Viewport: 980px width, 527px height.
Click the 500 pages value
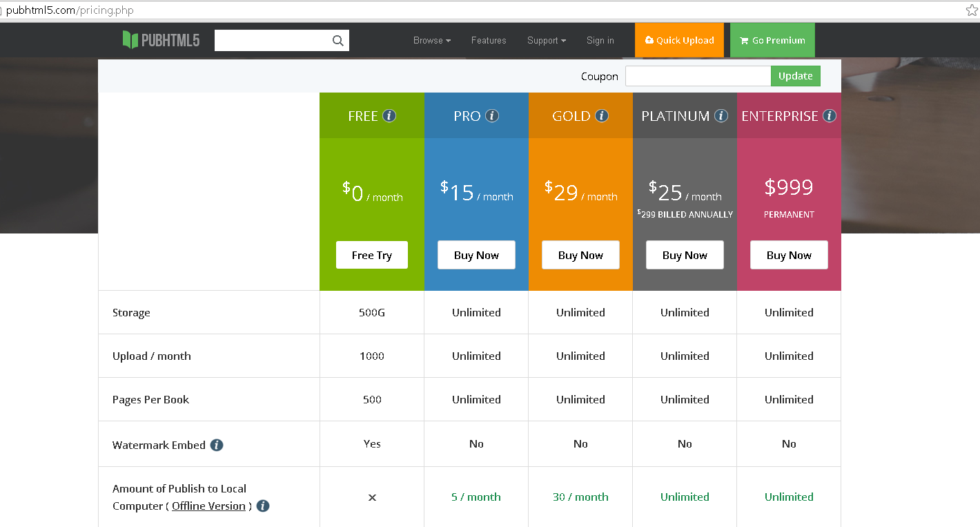coord(372,400)
